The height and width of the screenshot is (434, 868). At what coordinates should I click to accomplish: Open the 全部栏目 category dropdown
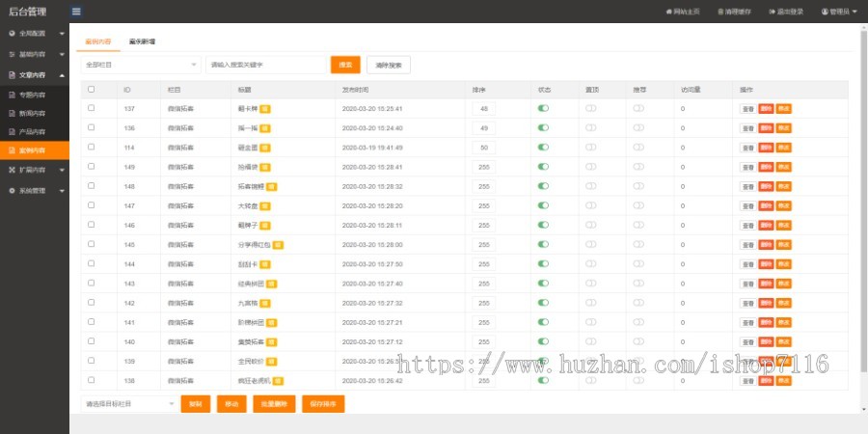[x=140, y=65]
